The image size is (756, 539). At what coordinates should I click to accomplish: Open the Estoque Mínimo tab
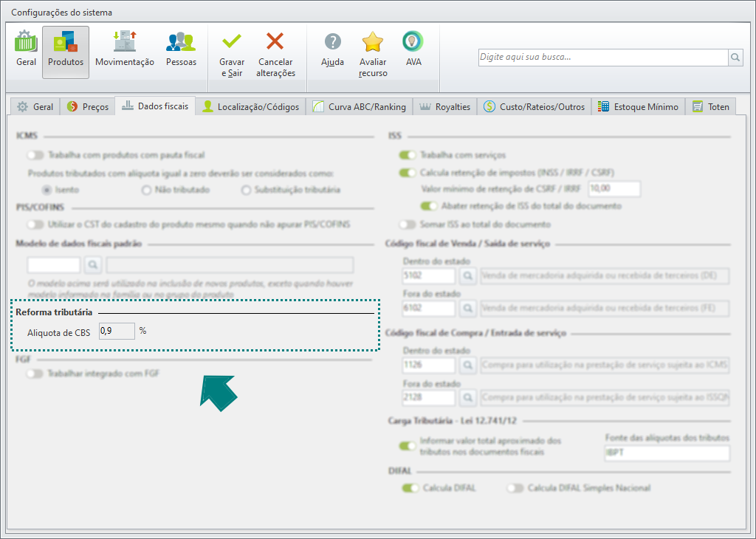pos(639,106)
